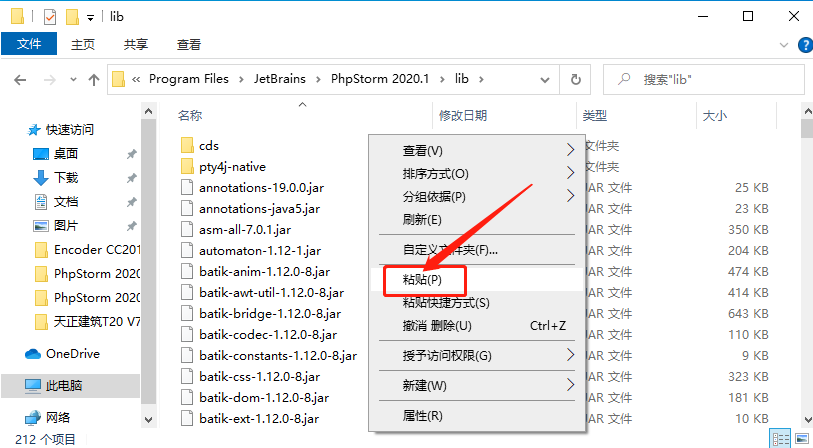Open 文档 in the navigation pane

coord(65,202)
